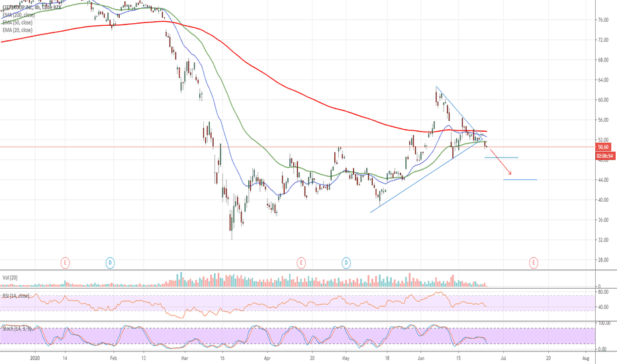Click the 28.00 price axis label

(x=603, y=259)
